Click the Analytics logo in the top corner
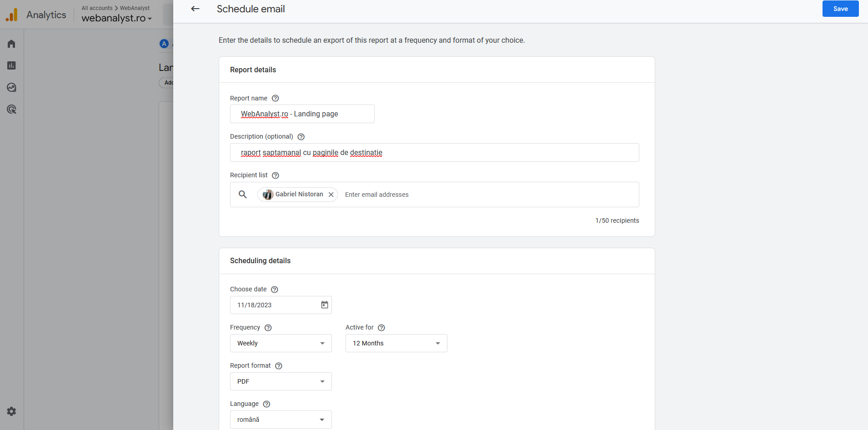This screenshot has width=868, height=430. click(x=12, y=14)
